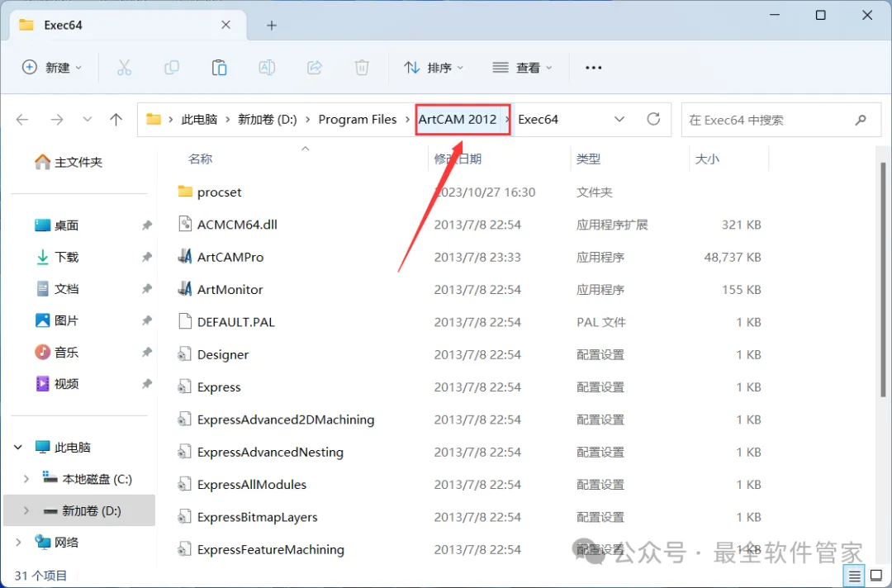
Task: Open Pictures (图片) in sidebar
Action: pyautogui.click(x=56, y=320)
